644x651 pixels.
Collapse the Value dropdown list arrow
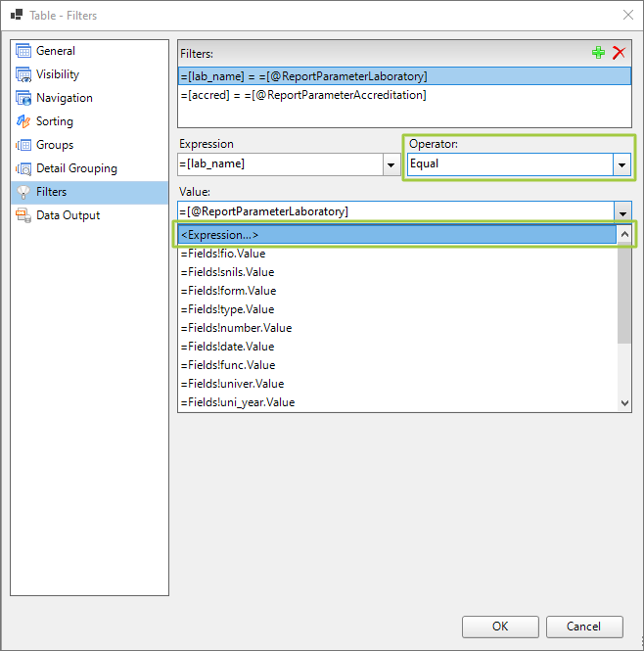[621, 211]
